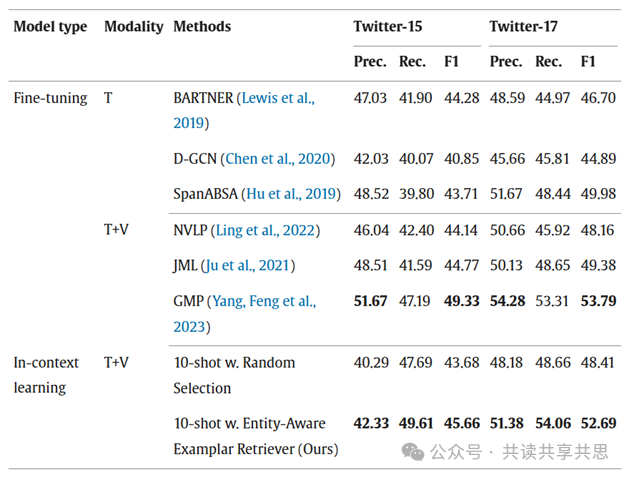Screen dimensions: 629x477
Task: Click the WeChat logo in the watermark
Action: coord(413,452)
